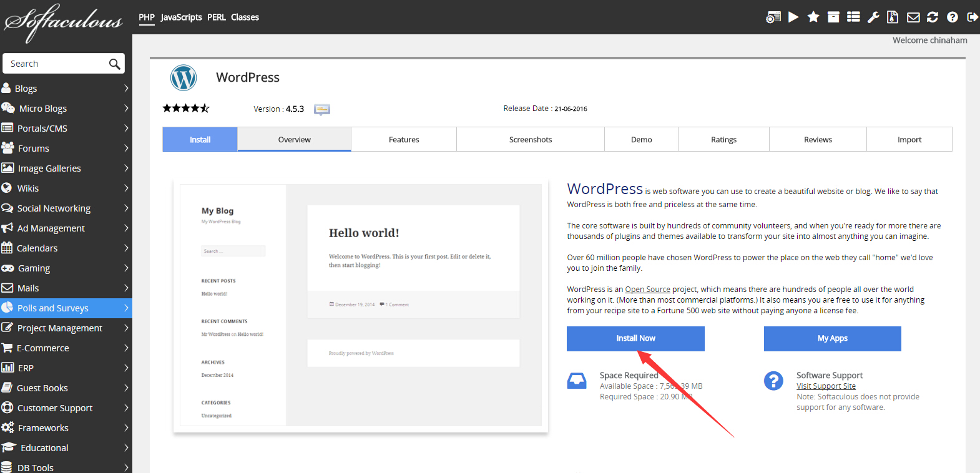Select PERL in the top menu
This screenshot has width=980, height=473.
(217, 17)
